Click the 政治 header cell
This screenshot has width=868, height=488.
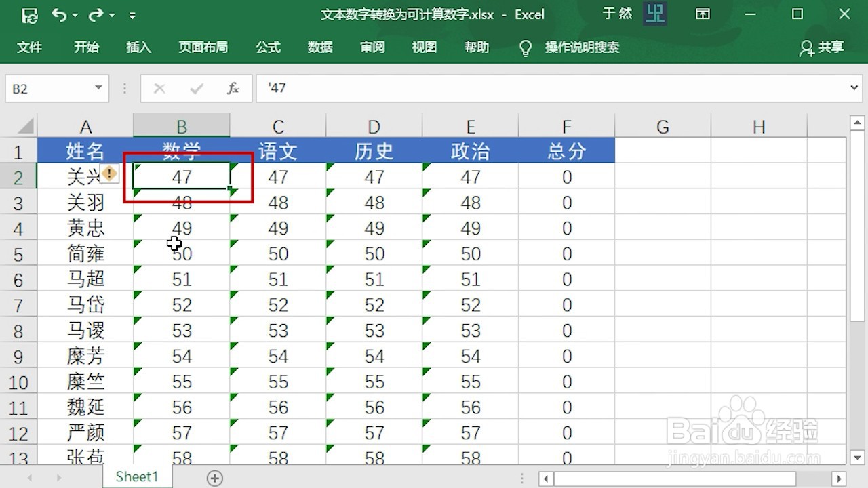(x=471, y=150)
